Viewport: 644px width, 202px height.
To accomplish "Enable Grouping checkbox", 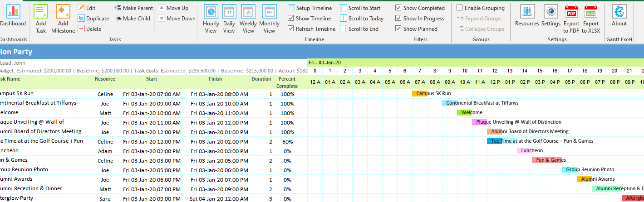I will [460, 8].
